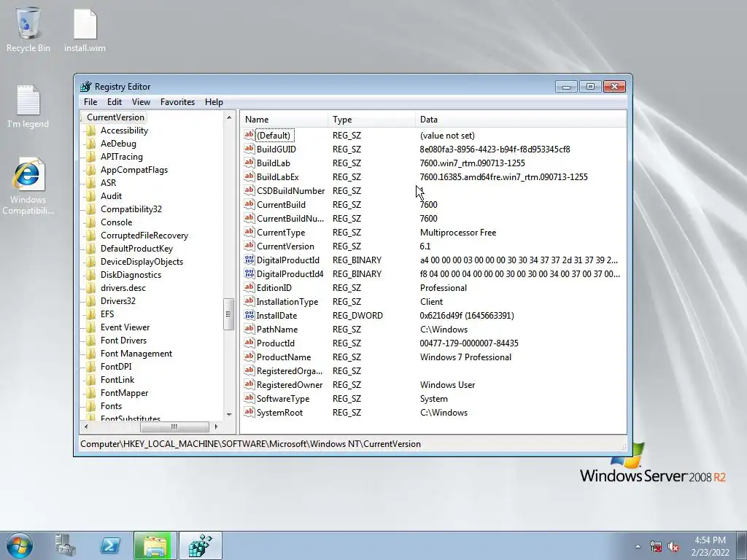
Task: Click the ASR folder icon
Action: coord(90,183)
